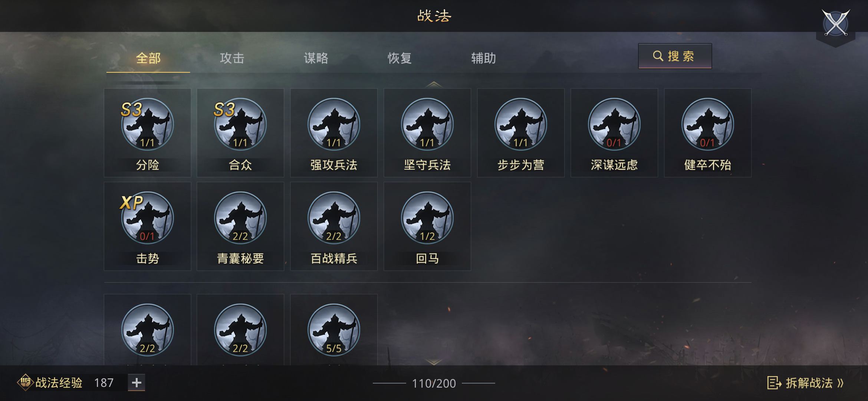The image size is (868, 401).
Task: Select the bottom-row 5/5 tactic thumbnail
Action: pyautogui.click(x=334, y=330)
